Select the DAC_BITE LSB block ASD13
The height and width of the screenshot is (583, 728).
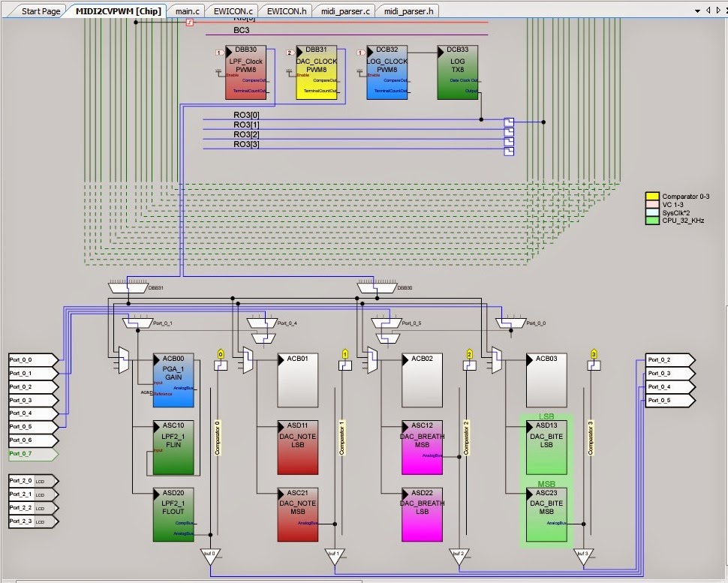(546, 447)
